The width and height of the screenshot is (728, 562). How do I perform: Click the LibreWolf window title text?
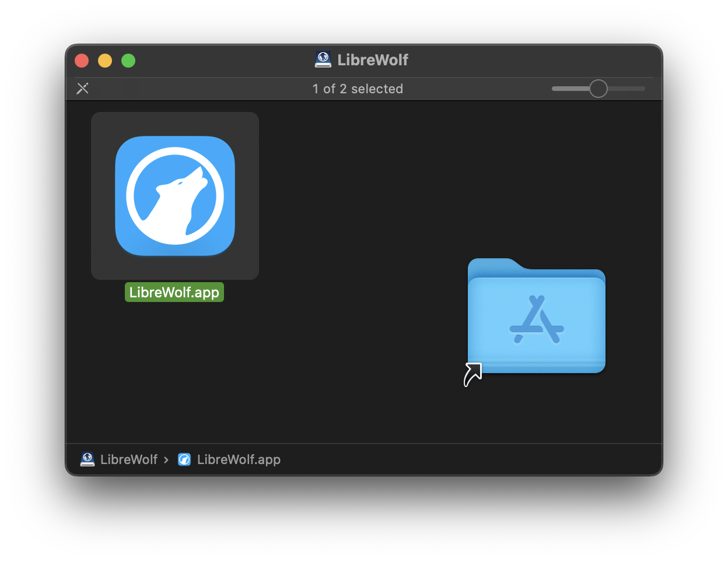pyautogui.click(x=373, y=59)
